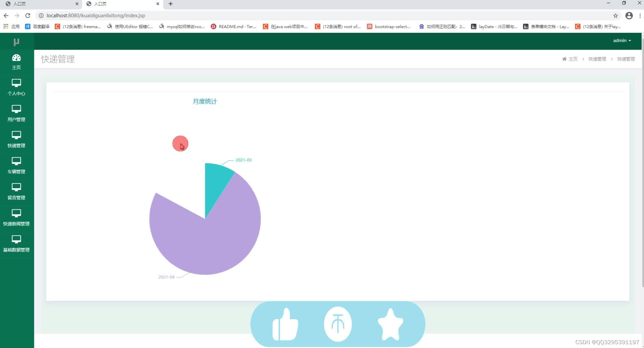Open the README.md bookmark

233,26
